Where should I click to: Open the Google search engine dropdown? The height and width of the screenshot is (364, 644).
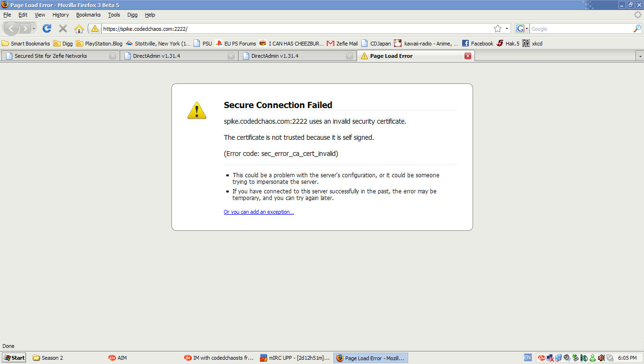522,28
